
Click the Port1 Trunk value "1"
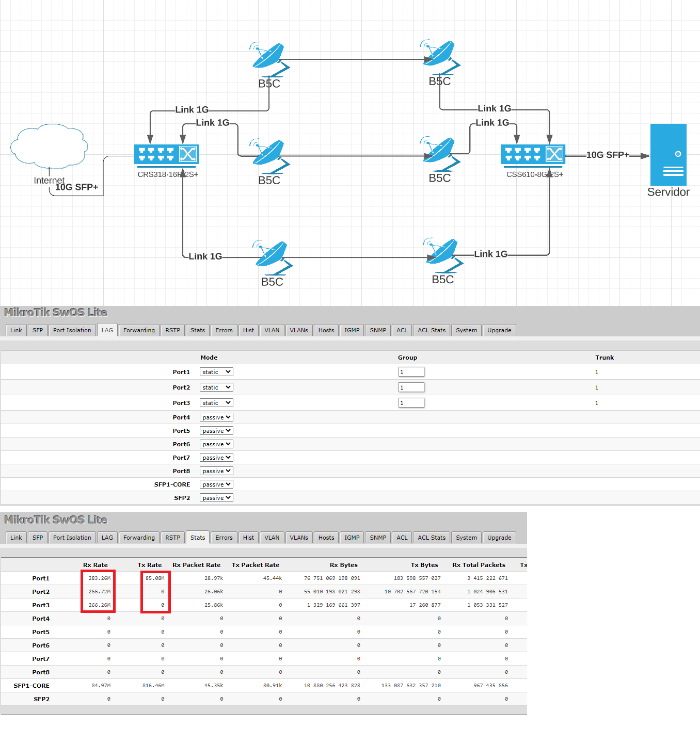click(x=597, y=372)
